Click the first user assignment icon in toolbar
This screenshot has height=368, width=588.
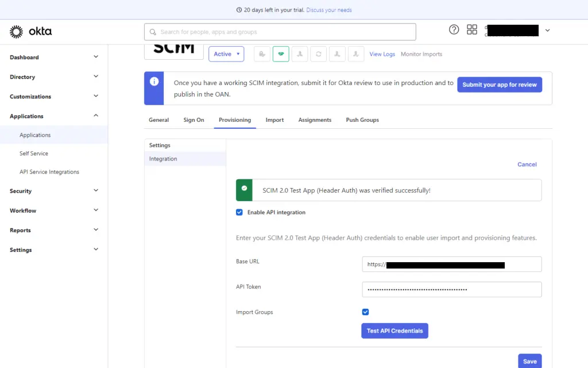click(x=299, y=53)
